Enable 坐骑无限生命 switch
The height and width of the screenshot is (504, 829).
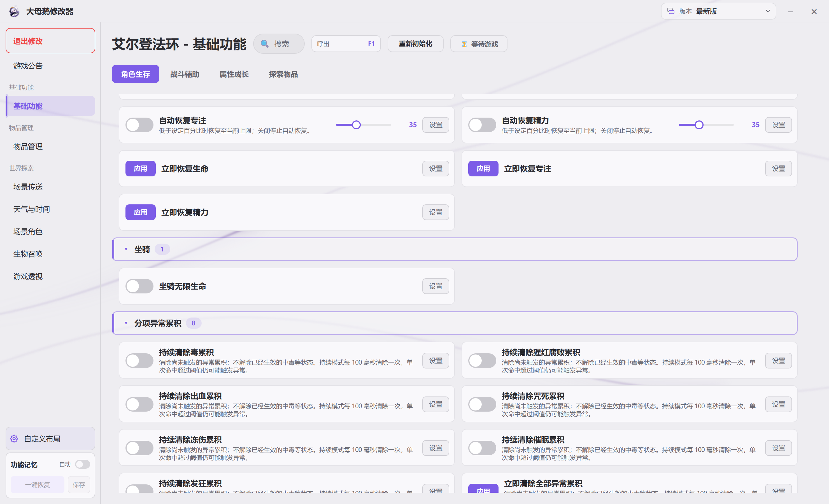pos(139,286)
